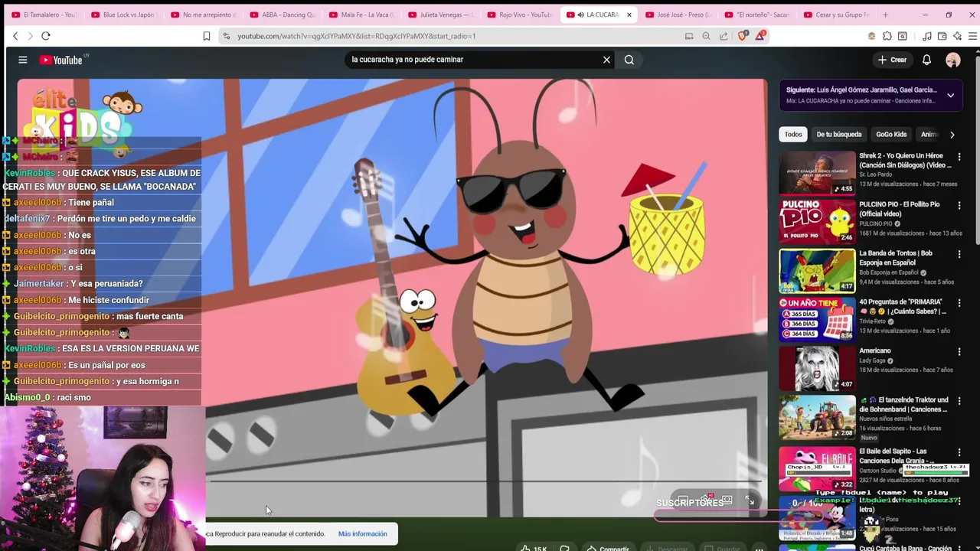
Task: Reload the page
Action: pos(46,36)
